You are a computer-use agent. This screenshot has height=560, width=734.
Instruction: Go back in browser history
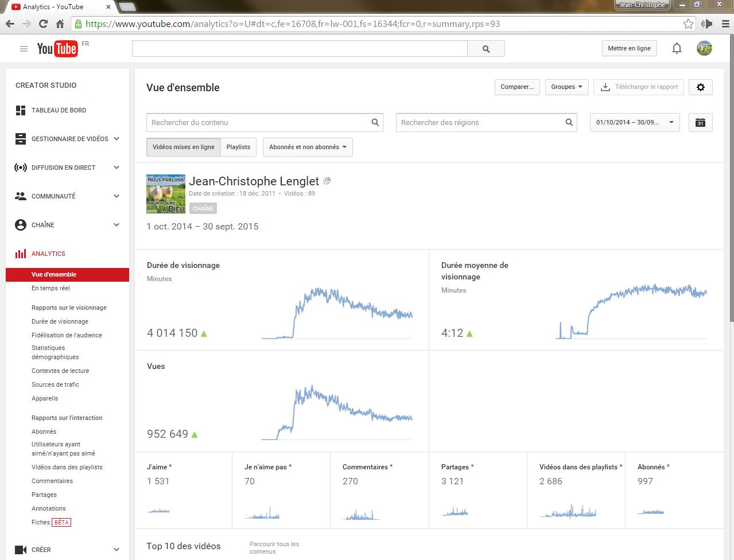pyautogui.click(x=10, y=24)
